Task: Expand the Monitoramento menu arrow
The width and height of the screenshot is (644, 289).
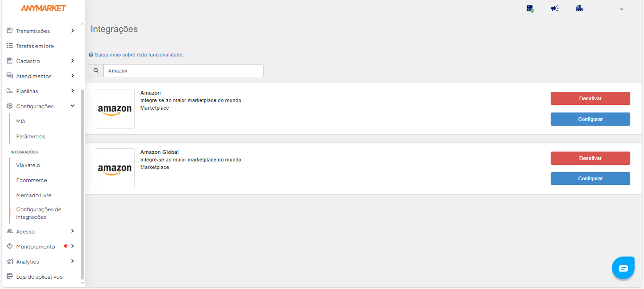Action: pyautogui.click(x=73, y=246)
